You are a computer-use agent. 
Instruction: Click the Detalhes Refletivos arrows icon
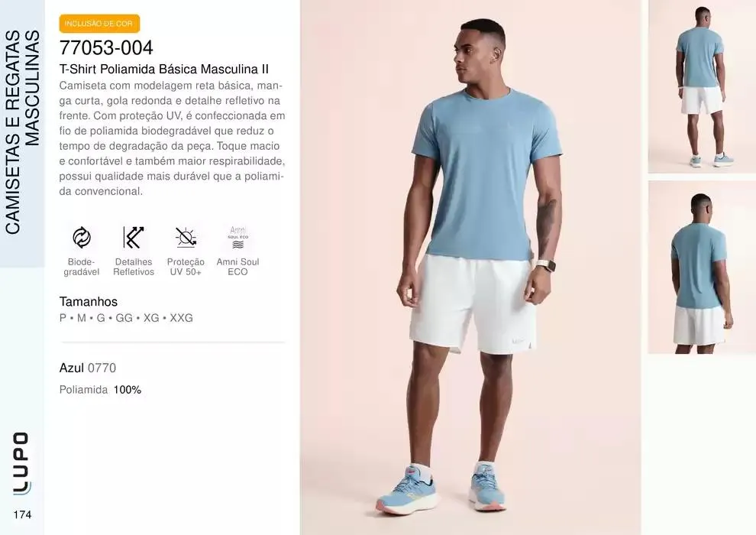click(x=133, y=238)
